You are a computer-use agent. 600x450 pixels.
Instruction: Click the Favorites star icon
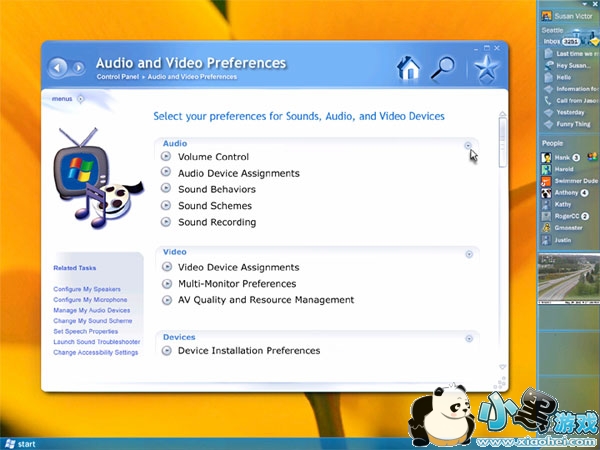tap(486, 68)
